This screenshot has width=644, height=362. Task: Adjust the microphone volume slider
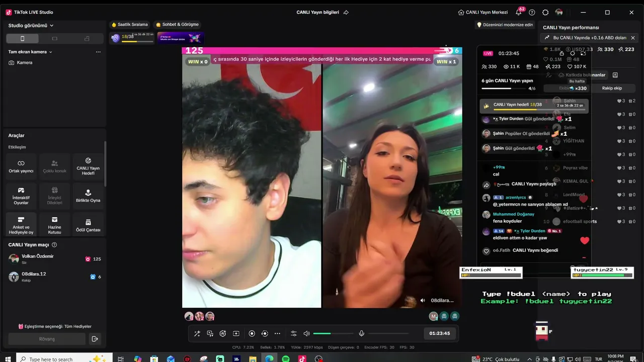(388, 333)
